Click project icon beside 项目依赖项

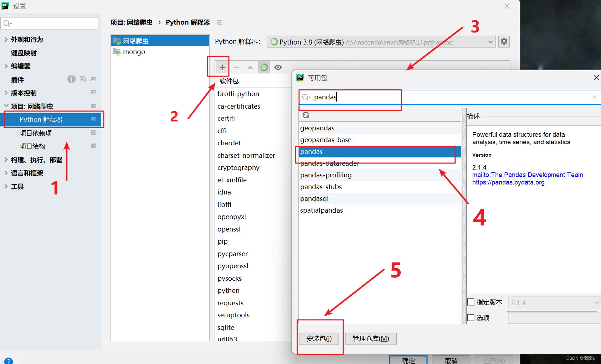(94, 132)
